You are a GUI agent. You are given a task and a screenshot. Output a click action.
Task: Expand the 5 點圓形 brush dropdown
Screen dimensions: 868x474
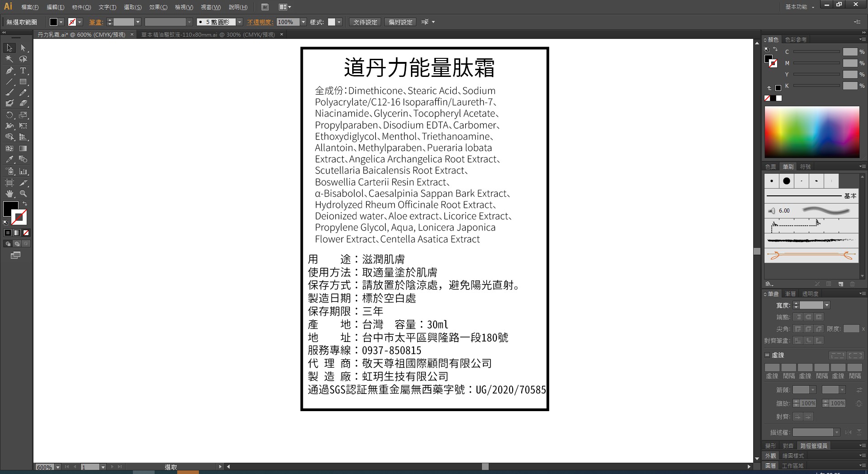(x=240, y=22)
